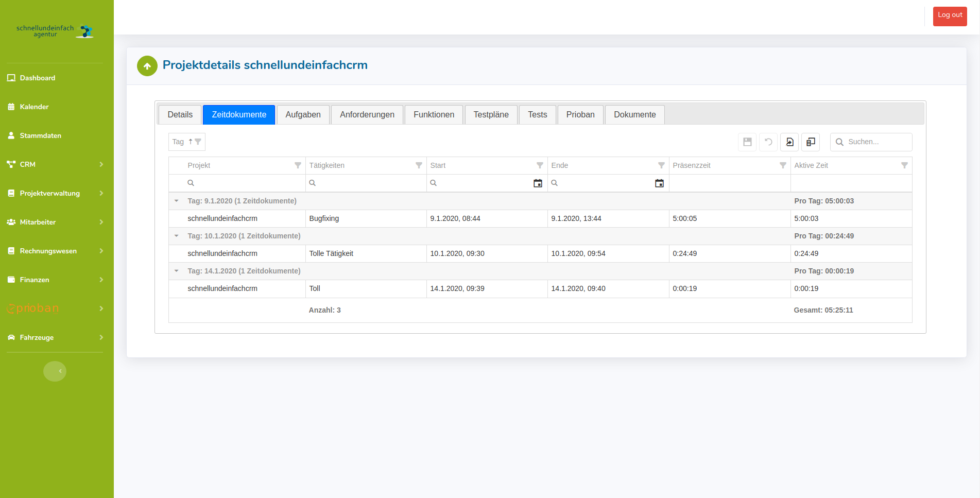Image resolution: width=980 pixels, height=498 pixels.
Task: Click the 9.1.2020, 13:44 end cell
Action: (x=609, y=218)
